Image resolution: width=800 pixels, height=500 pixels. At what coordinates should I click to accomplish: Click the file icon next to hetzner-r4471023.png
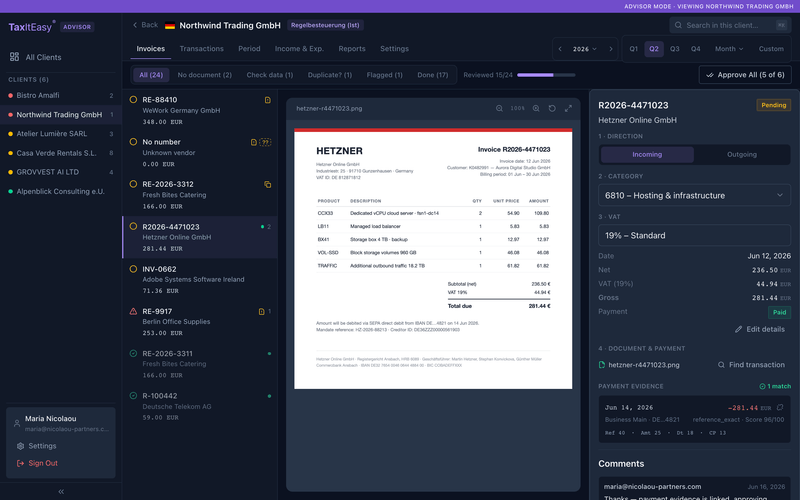point(602,365)
